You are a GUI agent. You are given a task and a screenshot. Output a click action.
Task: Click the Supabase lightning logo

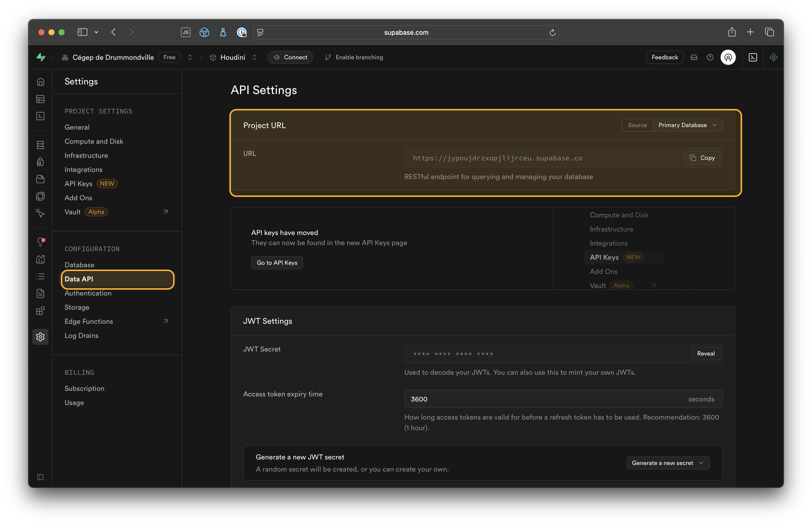(41, 57)
